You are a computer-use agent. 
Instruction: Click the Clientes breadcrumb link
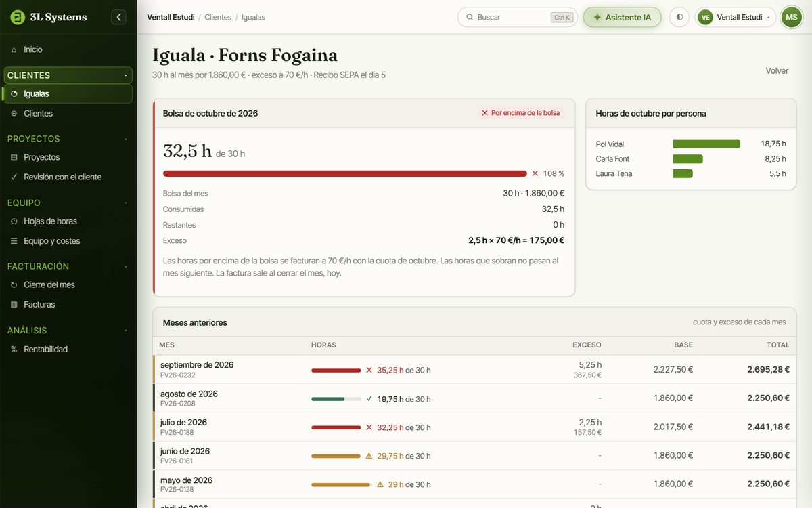pyautogui.click(x=218, y=17)
